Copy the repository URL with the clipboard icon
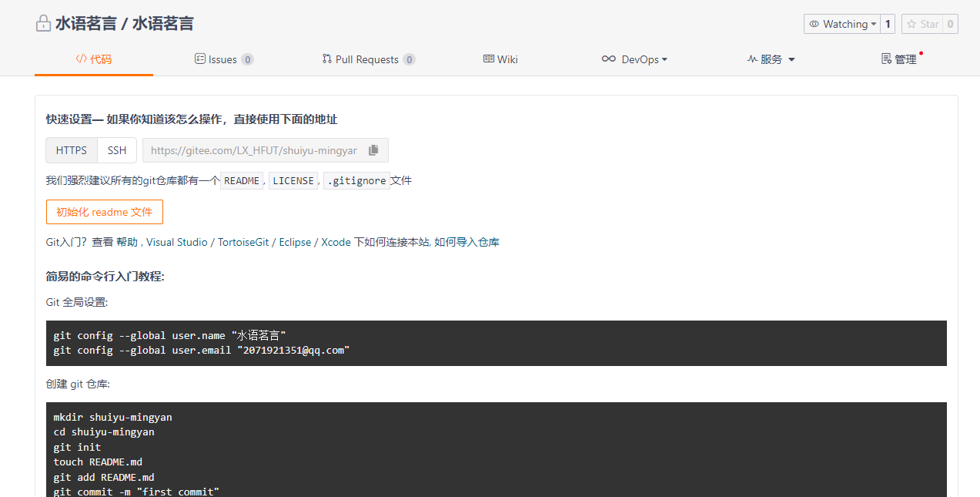Image resolution: width=980 pixels, height=497 pixels. (x=373, y=150)
